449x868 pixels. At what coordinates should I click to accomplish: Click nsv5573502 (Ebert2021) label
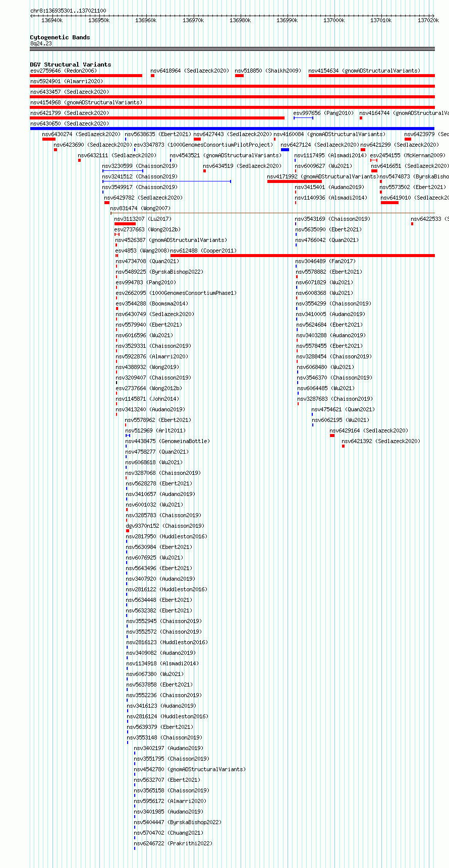click(x=413, y=188)
